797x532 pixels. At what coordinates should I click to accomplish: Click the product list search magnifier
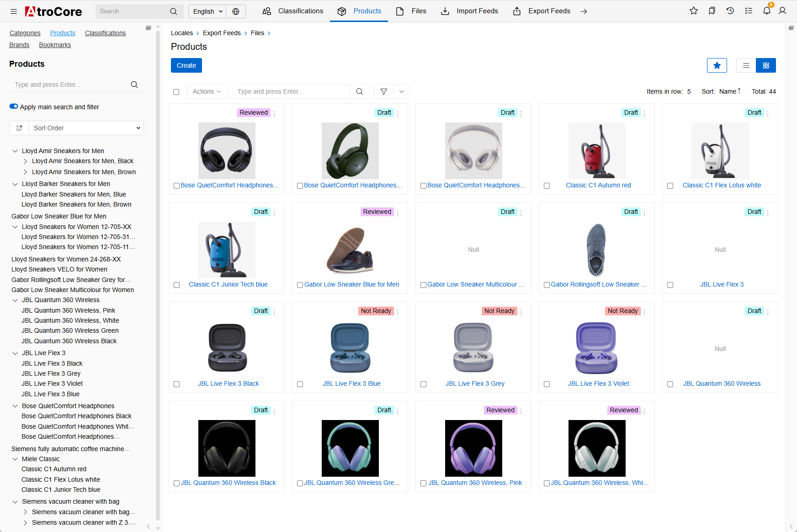coord(360,91)
